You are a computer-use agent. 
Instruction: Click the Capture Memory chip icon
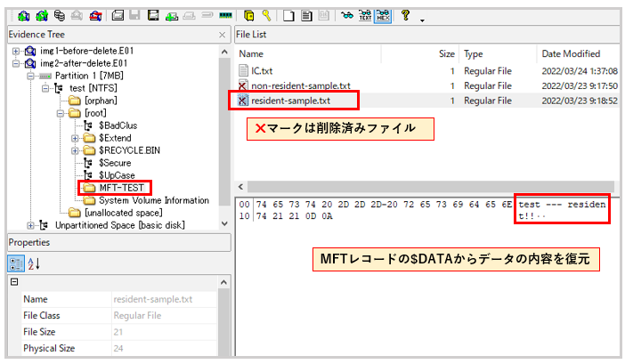225,16
